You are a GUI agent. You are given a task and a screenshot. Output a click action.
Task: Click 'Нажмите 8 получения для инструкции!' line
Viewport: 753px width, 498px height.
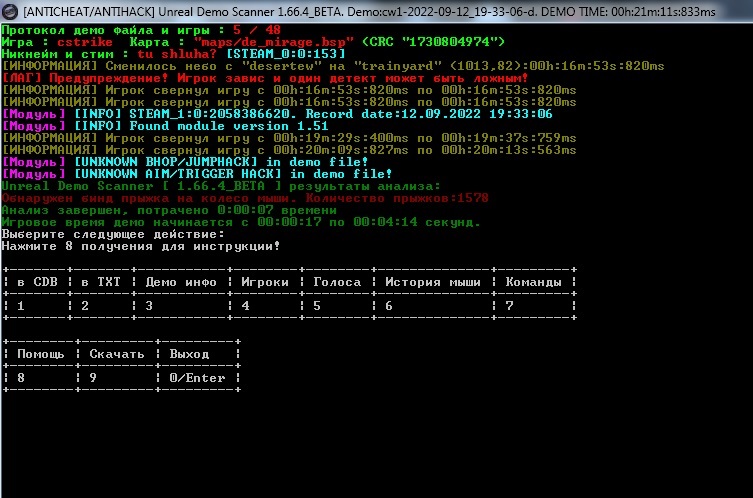click(x=141, y=246)
